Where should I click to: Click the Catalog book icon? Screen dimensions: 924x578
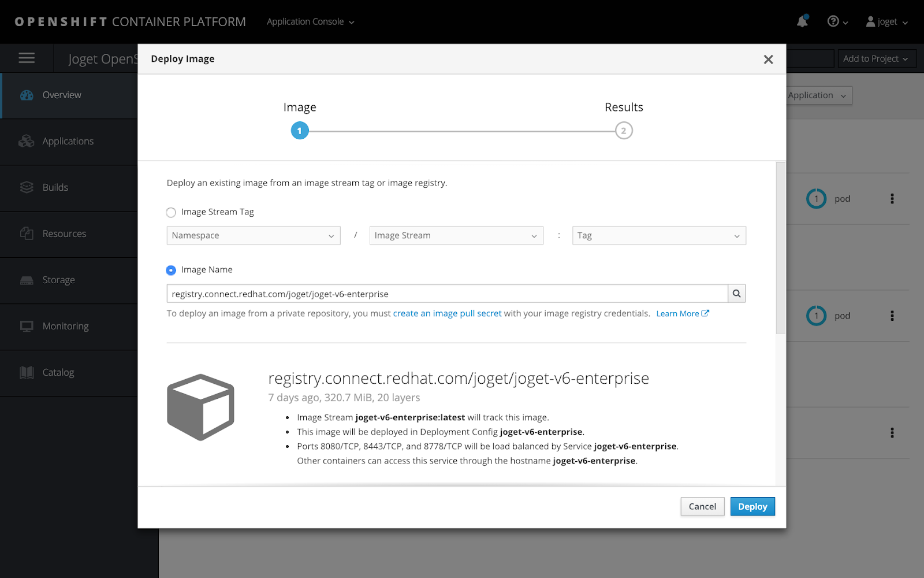(27, 372)
